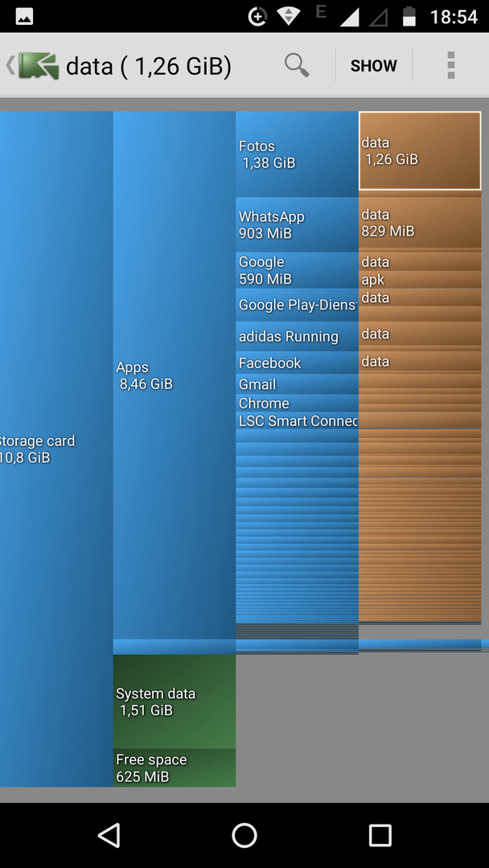Tap Android back navigation button

(109, 835)
